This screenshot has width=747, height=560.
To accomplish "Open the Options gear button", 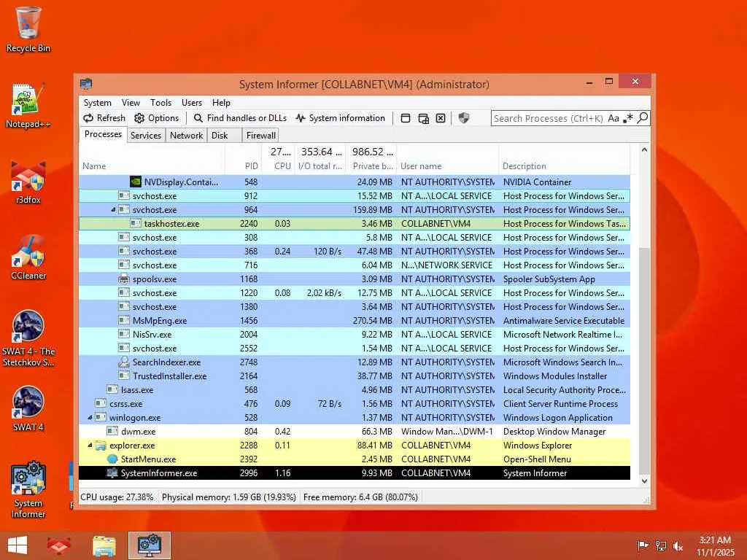I will (x=156, y=118).
